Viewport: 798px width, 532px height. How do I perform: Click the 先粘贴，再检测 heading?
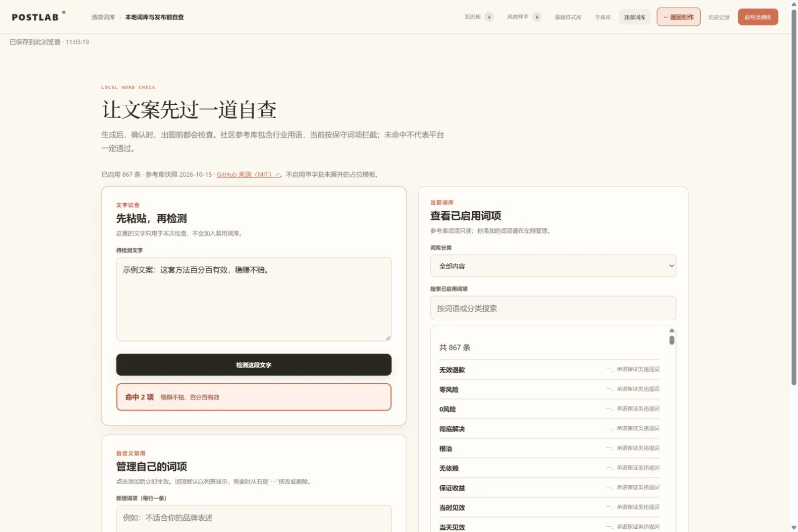click(x=152, y=219)
